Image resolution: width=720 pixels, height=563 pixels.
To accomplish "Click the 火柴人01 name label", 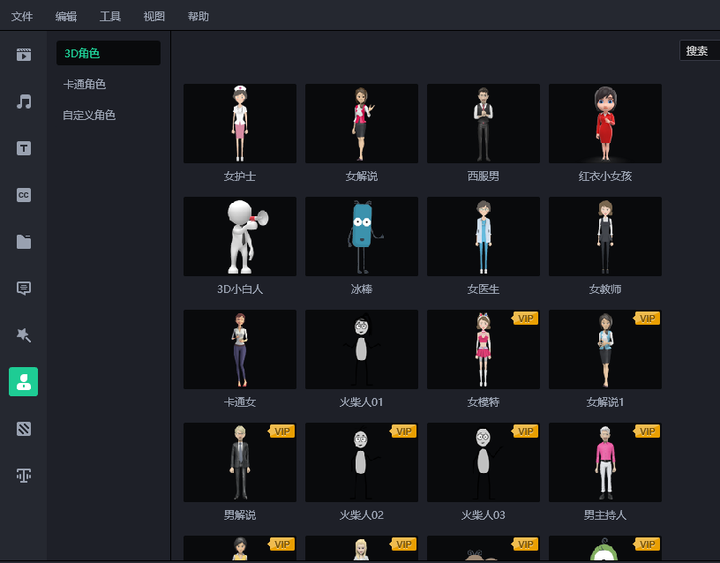I will [361, 402].
